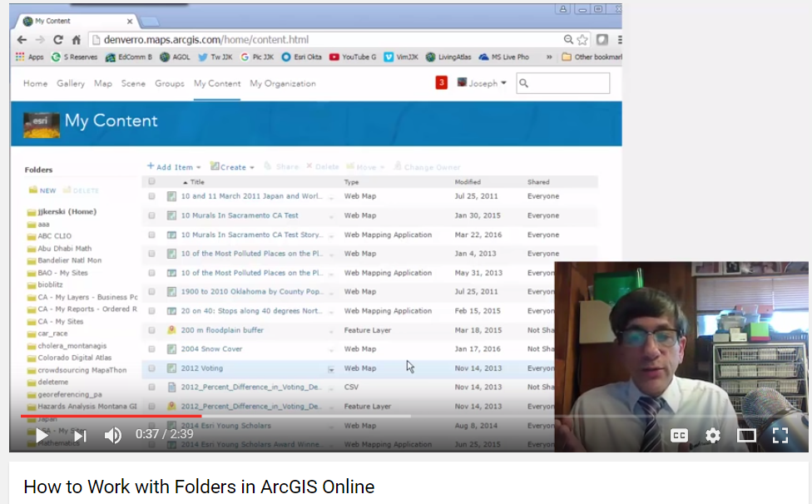Skip to next video
The image size is (812, 504).
[x=80, y=436]
